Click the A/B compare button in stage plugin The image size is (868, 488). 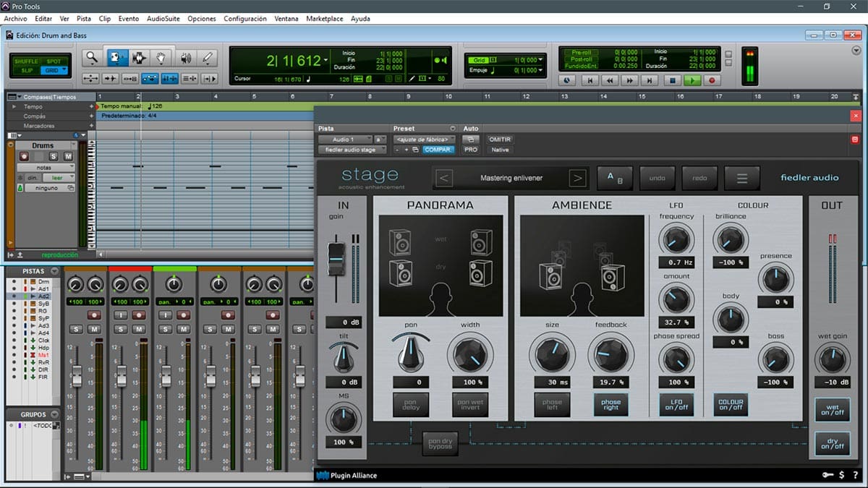pos(615,178)
